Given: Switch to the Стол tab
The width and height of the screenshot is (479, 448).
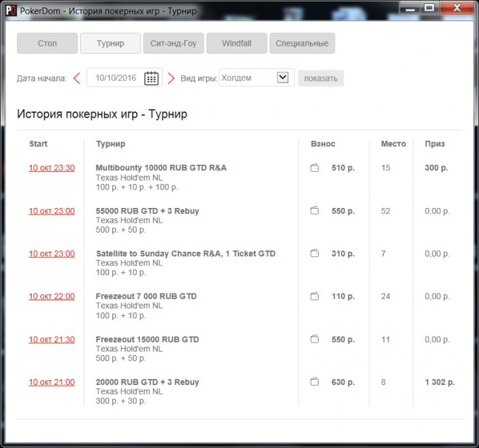Looking at the screenshot, I should click(x=47, y=43).
